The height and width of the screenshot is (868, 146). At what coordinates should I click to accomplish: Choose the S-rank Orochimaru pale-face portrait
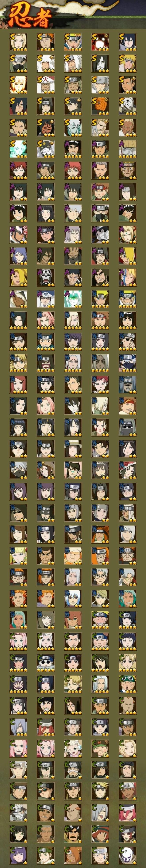100,63
